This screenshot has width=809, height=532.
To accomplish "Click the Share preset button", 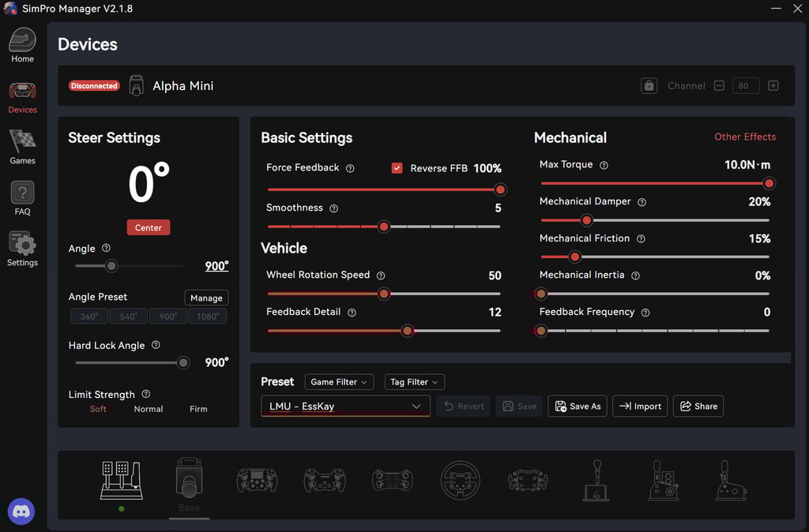I will (x=698, y=406).
